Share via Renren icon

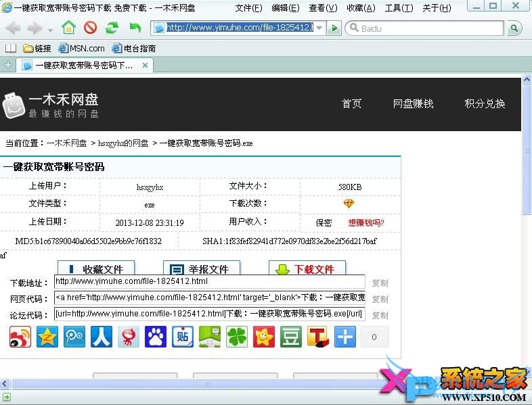(102, 336)
